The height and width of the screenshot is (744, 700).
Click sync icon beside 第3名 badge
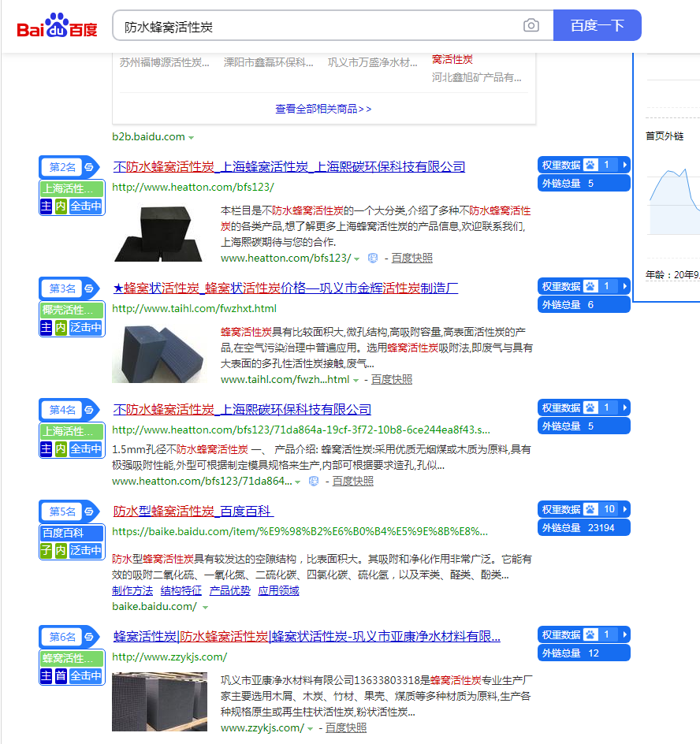click(89, 288)
